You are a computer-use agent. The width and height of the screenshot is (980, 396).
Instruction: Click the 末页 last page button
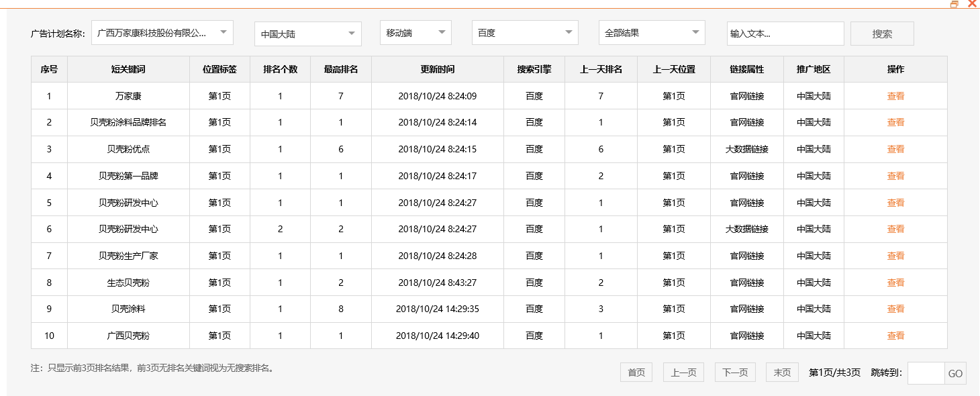781,372
